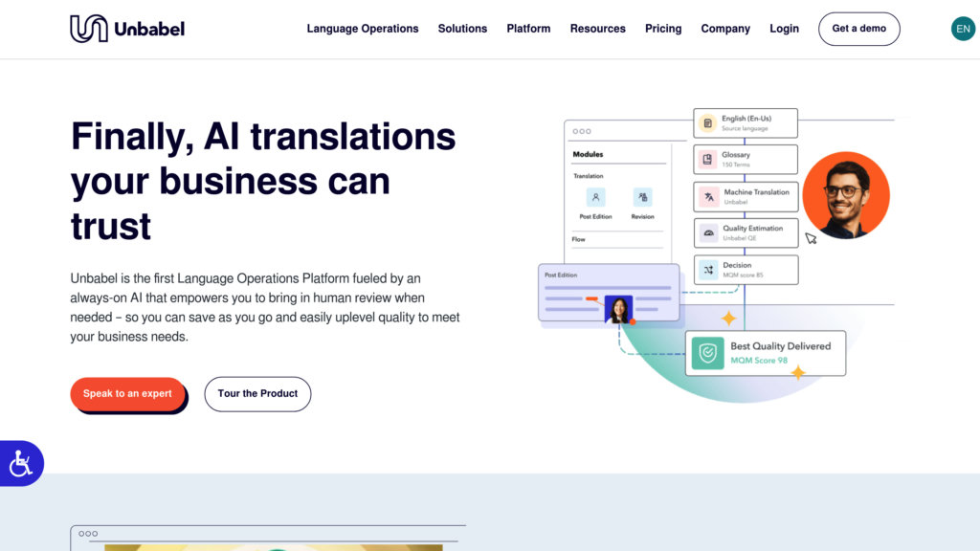Click the Post Edition module icon
Screen dimensions: 980x551
(595, 197)
